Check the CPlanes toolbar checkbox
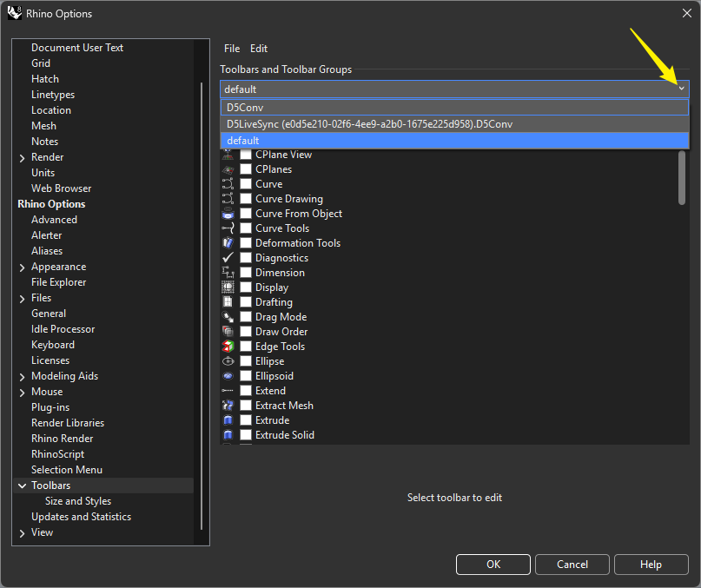 (x=246, y=169)
